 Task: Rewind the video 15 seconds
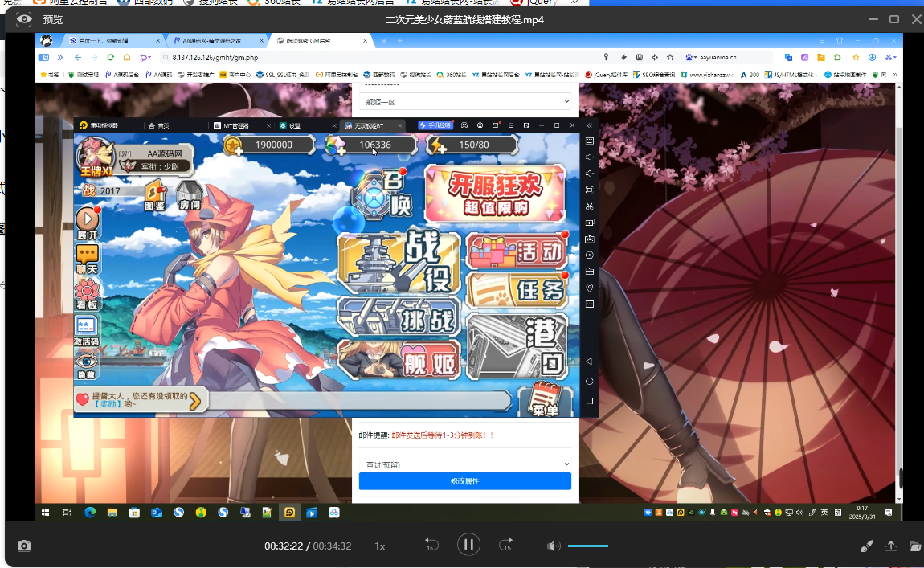(431, 545)
